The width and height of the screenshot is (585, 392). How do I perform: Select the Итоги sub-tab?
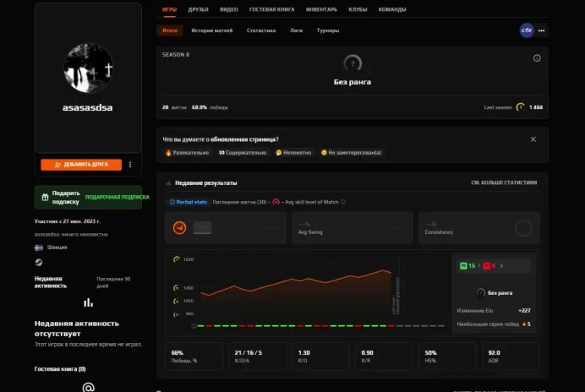(x=170, y=30)
